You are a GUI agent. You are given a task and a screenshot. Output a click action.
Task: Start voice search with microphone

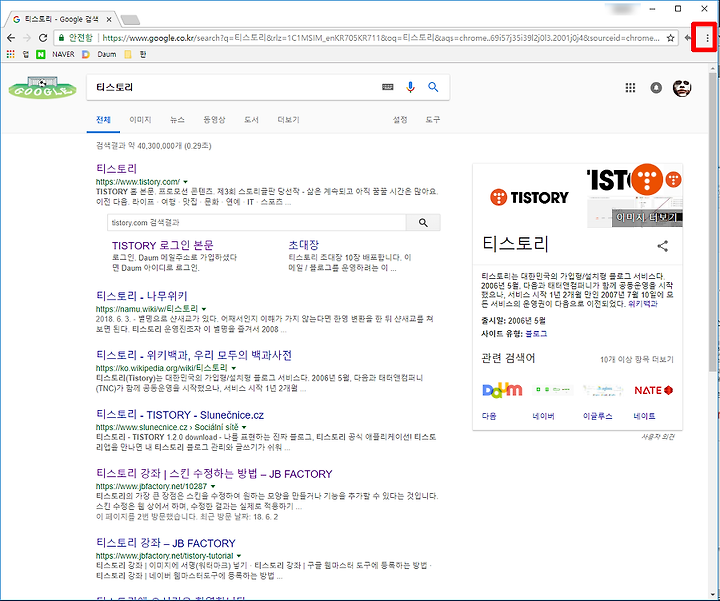click(411, 87)
